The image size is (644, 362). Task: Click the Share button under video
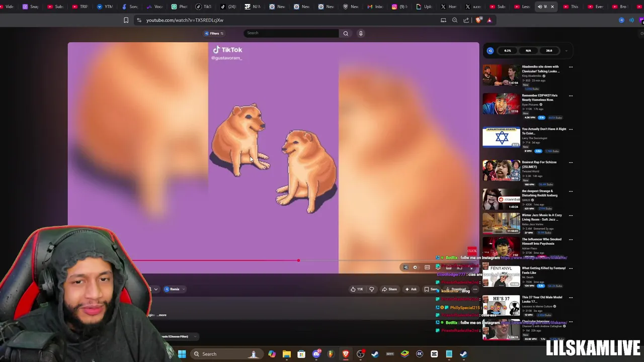tap(389, 289)
